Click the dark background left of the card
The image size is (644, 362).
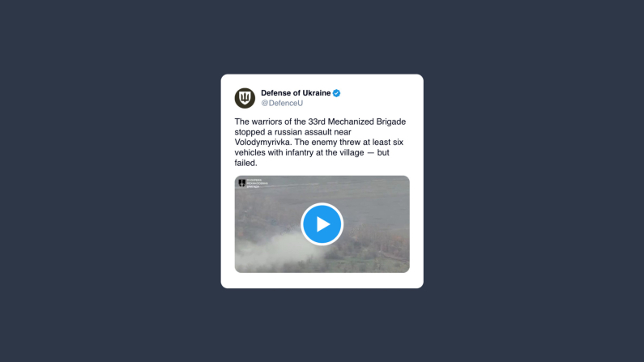click(110, 181)
